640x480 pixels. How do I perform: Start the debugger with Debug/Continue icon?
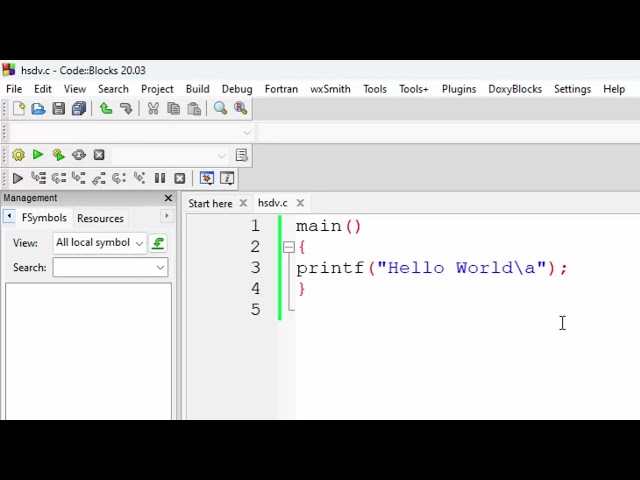pos(18,178)
